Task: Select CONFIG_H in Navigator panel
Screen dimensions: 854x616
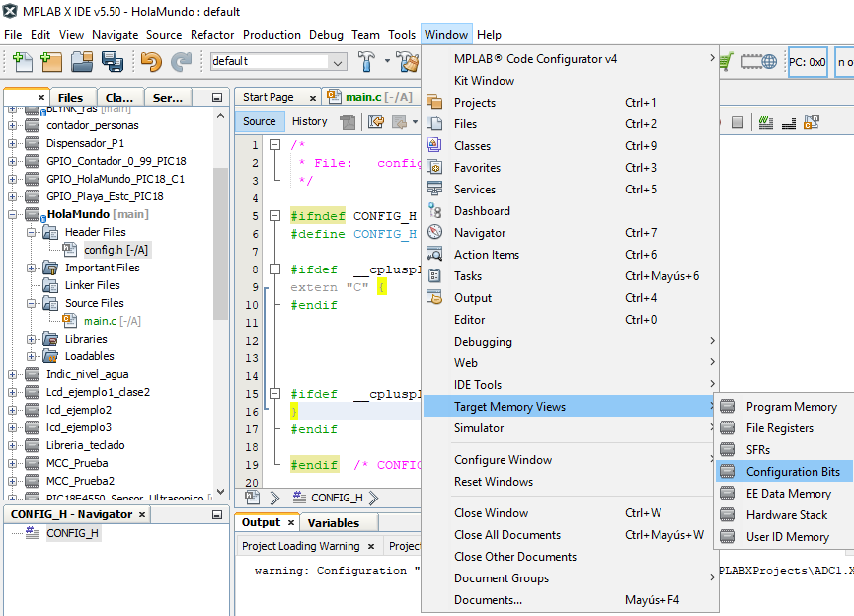Action: pos(72,533)
